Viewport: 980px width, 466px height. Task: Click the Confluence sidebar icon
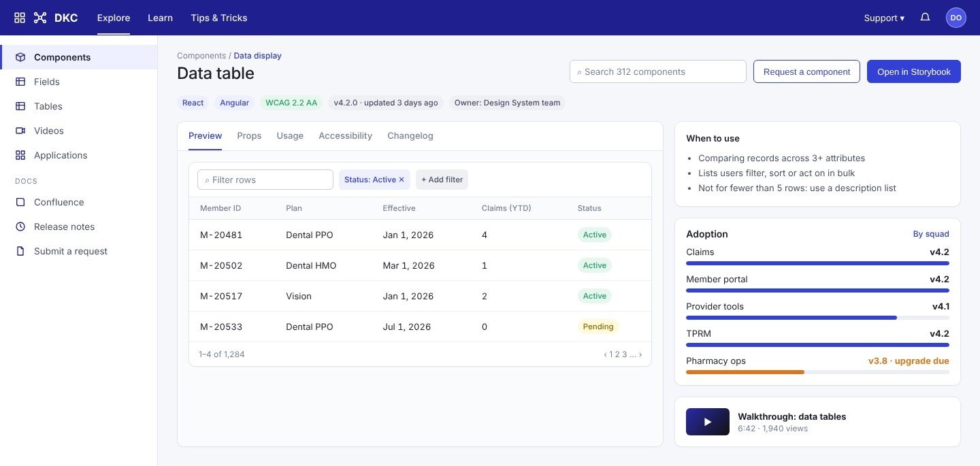tap(20, 202)
